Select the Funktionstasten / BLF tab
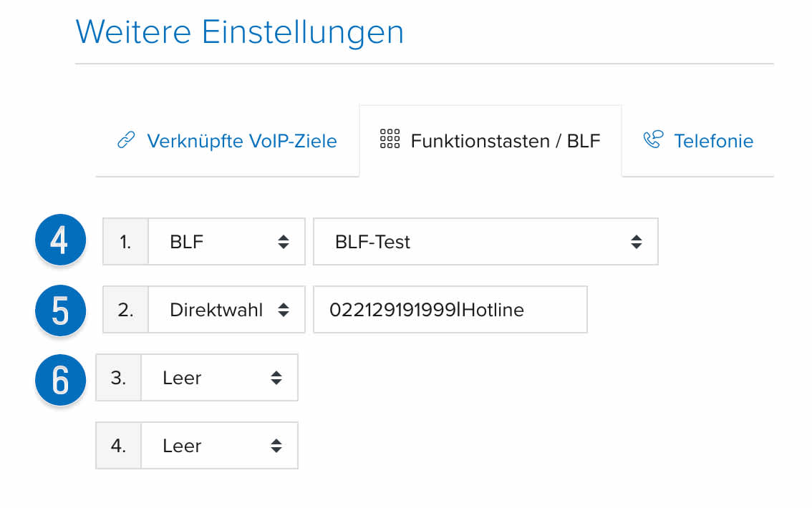 click(x=490, y=141)
